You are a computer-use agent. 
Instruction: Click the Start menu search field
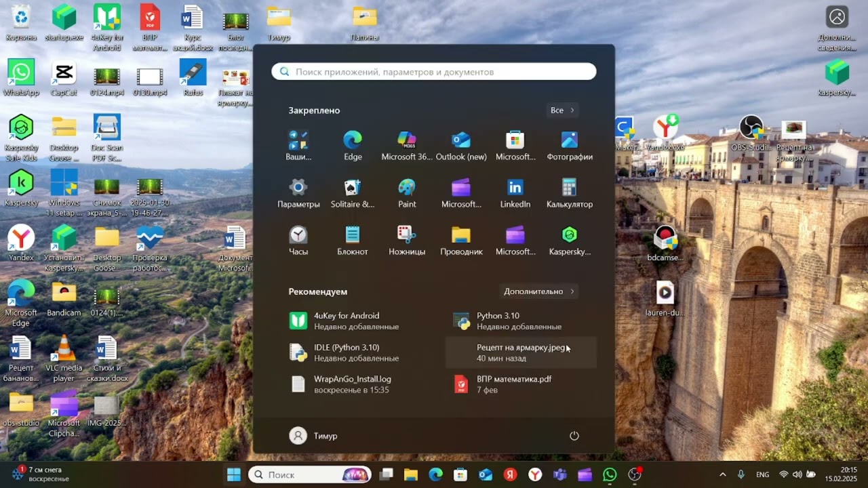(434, 72)
